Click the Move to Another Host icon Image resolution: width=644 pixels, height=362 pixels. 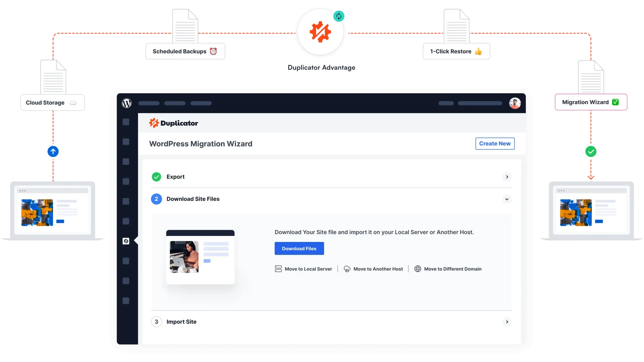pyautogui.click(x=347, y=269)
